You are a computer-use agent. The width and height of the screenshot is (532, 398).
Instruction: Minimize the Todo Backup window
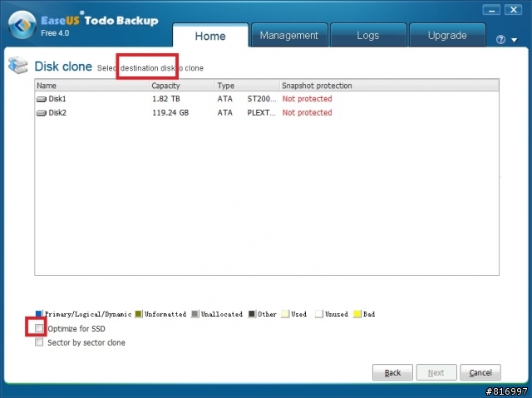point(491,10)
